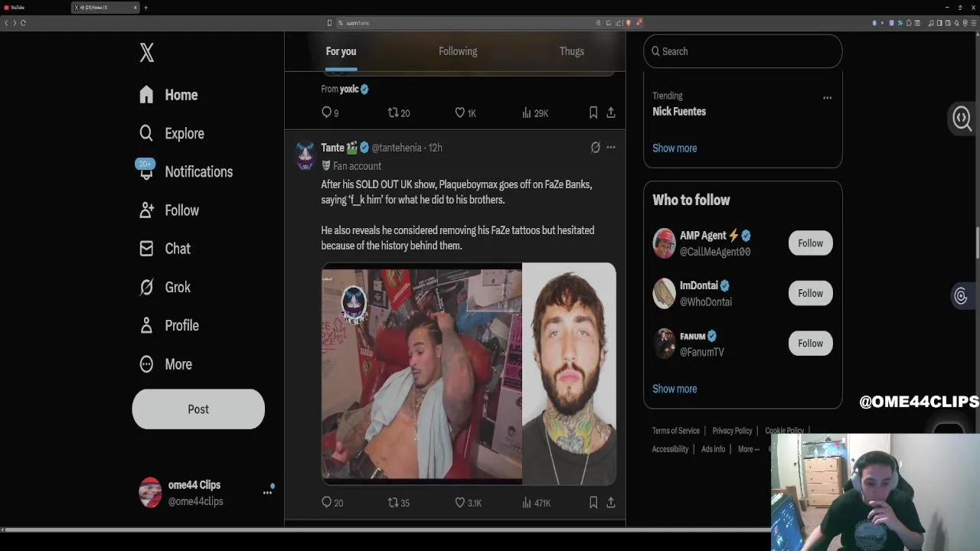Click the X logo in the sidebar
This screenshot has height=551, width=980.
click(x=147, y=52)
